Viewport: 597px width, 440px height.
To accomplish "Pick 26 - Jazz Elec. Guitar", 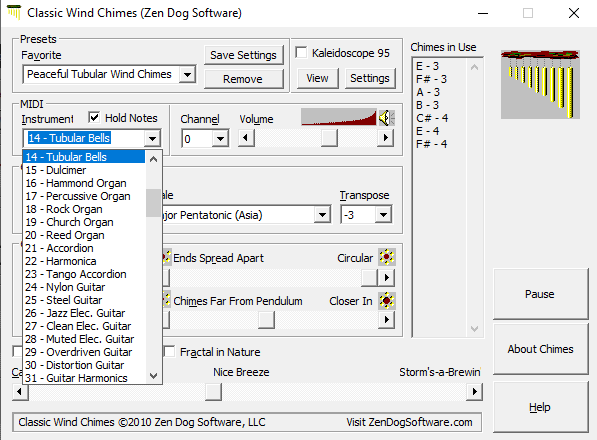I will tap(84, 313).
